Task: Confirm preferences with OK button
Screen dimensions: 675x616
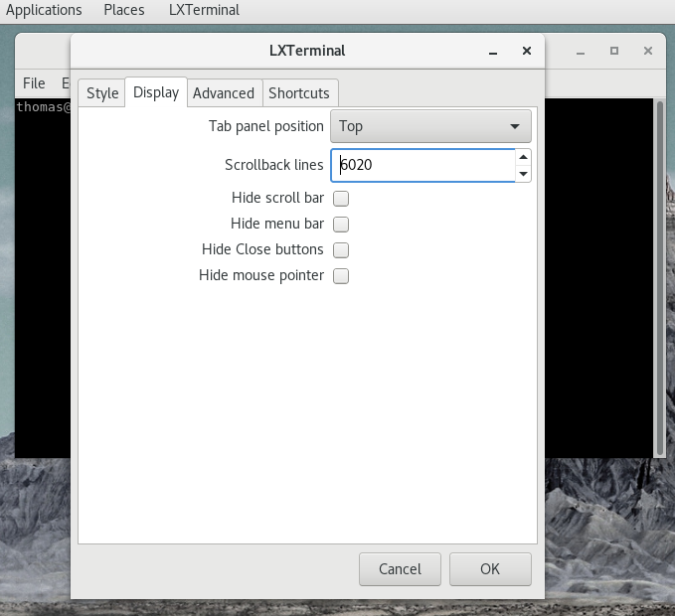Action: click(490, 569)
